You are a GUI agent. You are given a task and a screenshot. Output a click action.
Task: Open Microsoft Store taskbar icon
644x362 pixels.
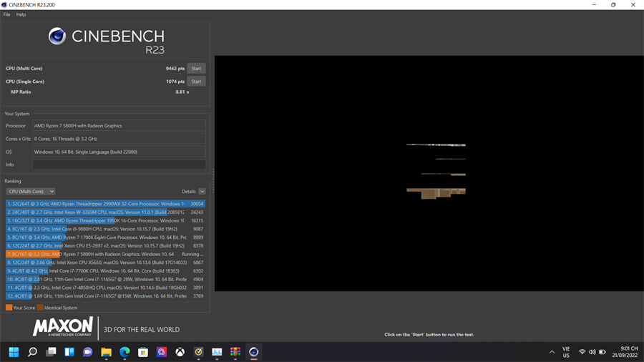(143, 352)
